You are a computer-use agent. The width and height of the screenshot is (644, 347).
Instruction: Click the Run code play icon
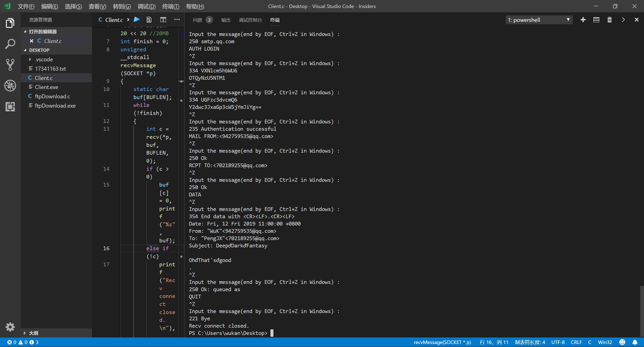pos(137,20)
